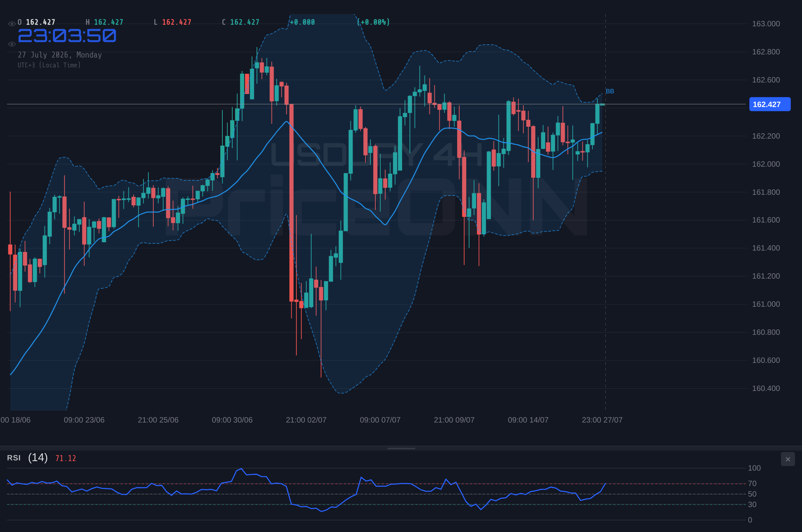802x532 pixels.
Task: Click the 162.000 price axis label
Action: tap(766, 164)
